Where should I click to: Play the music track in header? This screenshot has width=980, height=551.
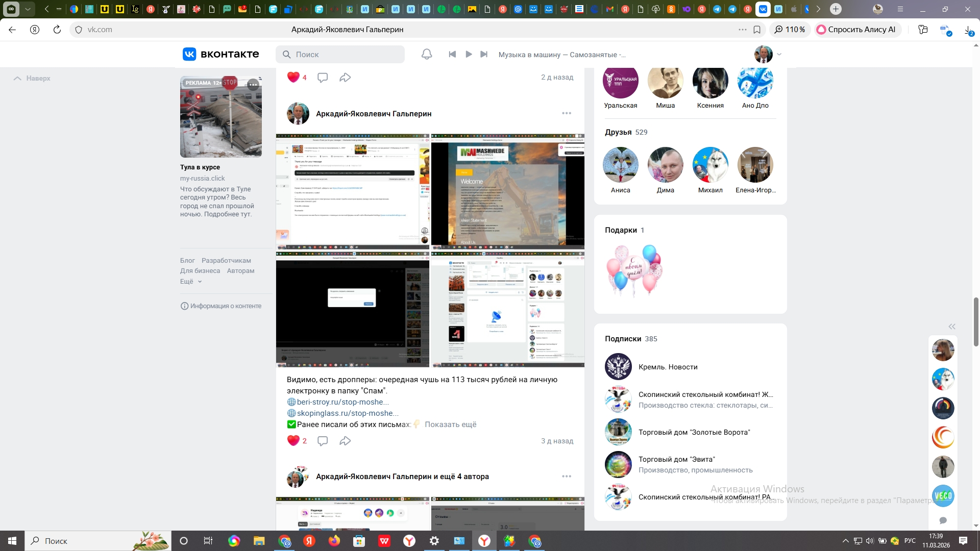click(469, 54)
